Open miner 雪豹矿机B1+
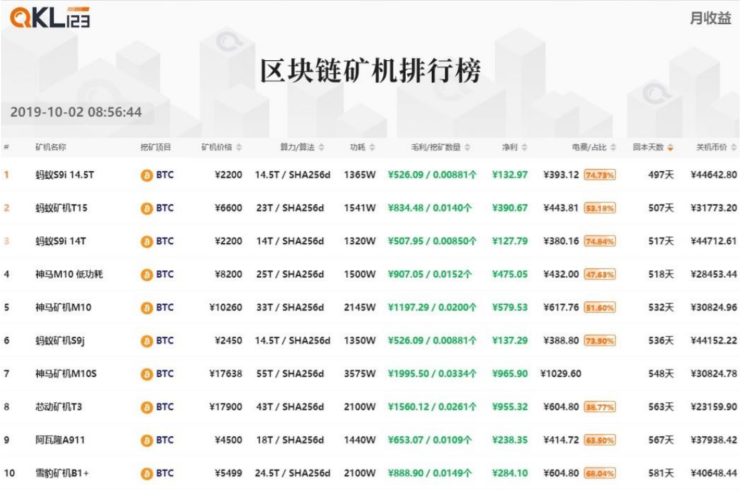 point(62,474)
